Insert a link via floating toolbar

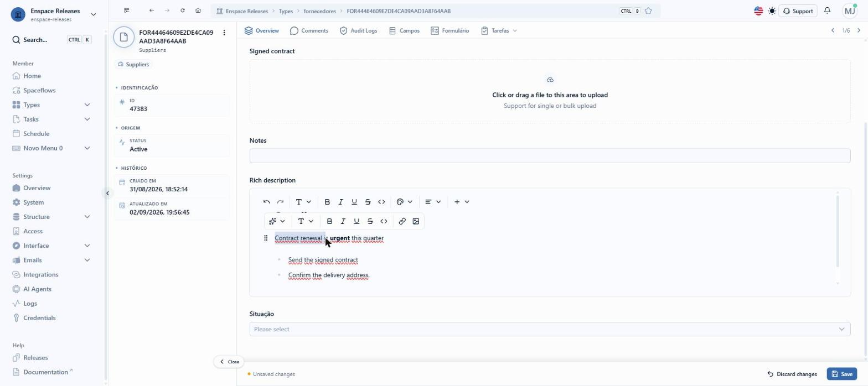tap(402, 221)
